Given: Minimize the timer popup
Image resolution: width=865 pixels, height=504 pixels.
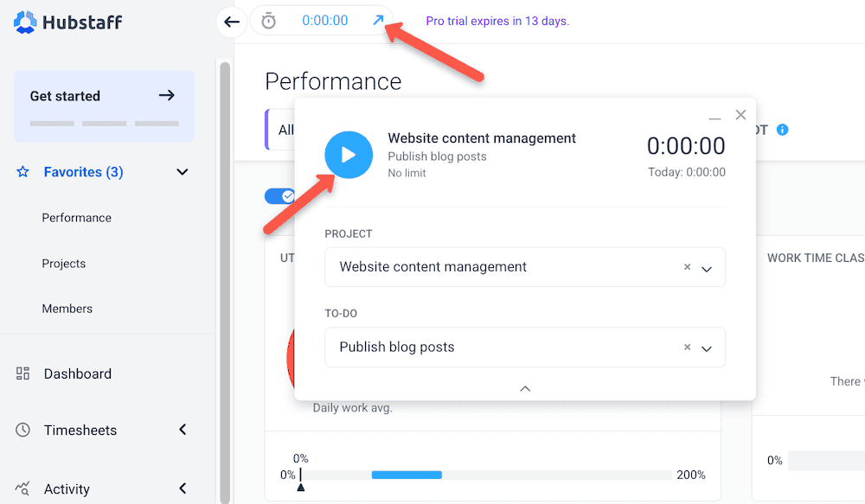Looking at the screenshot, I should (x=715, y=118).
